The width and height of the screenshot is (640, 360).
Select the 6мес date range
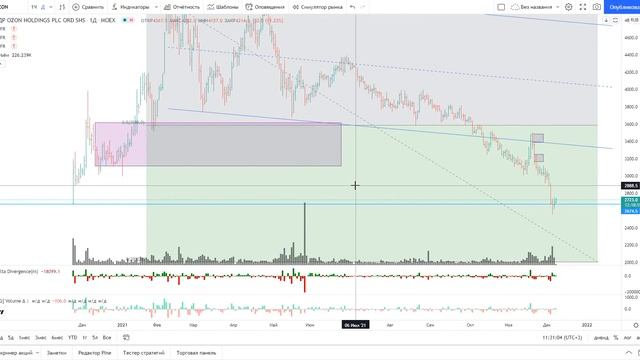pos(57,338)
